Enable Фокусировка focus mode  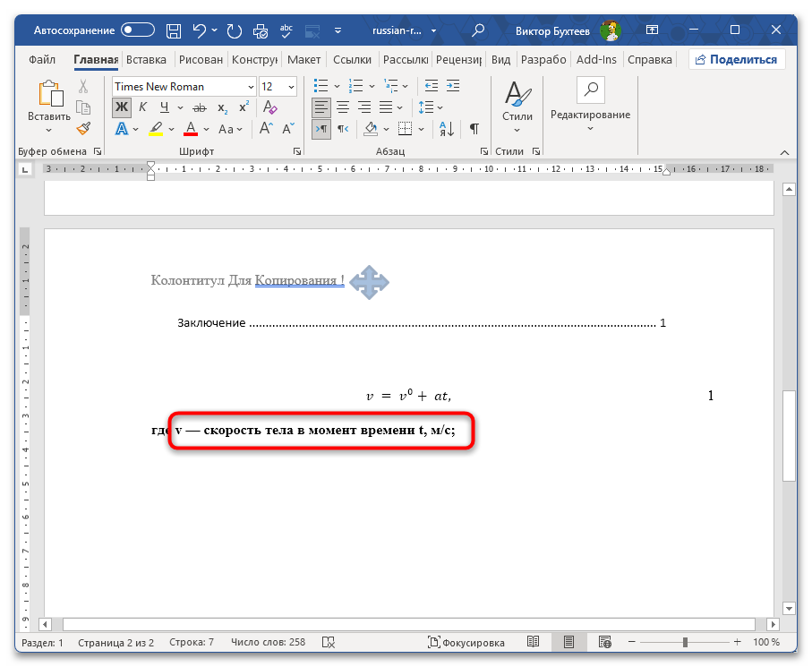tap(466, 643)
